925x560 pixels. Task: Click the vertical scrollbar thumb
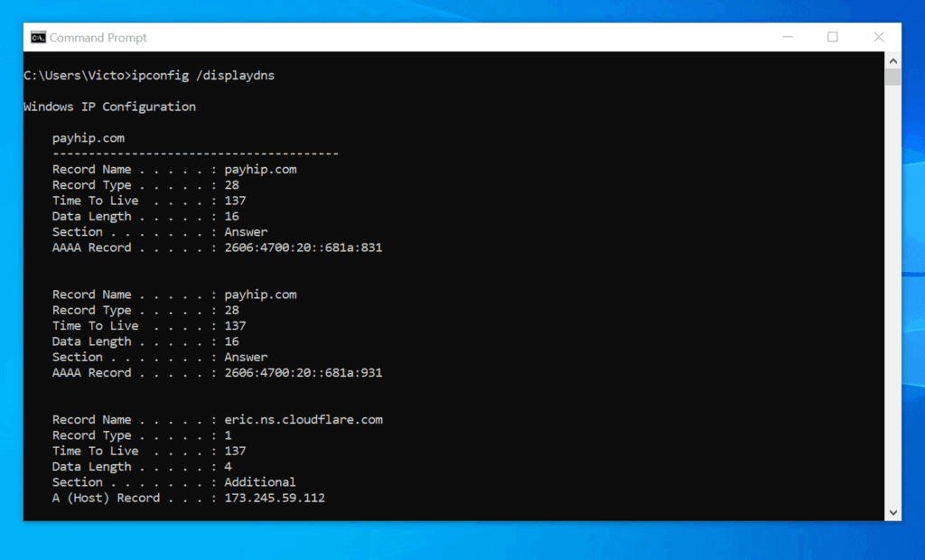892,78
